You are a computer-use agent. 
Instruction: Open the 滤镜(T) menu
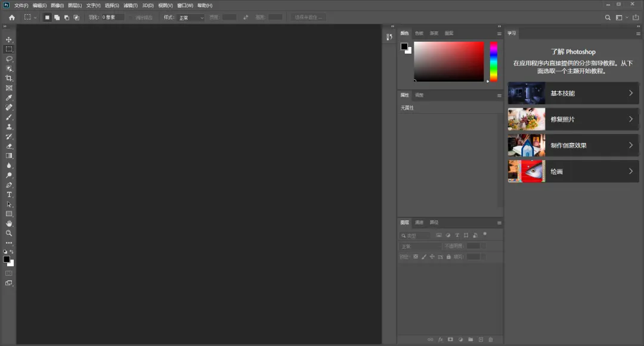[130, 5]
